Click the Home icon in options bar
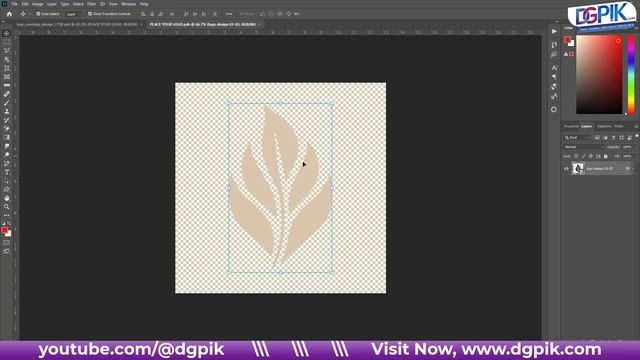 [x=9, y=14]
